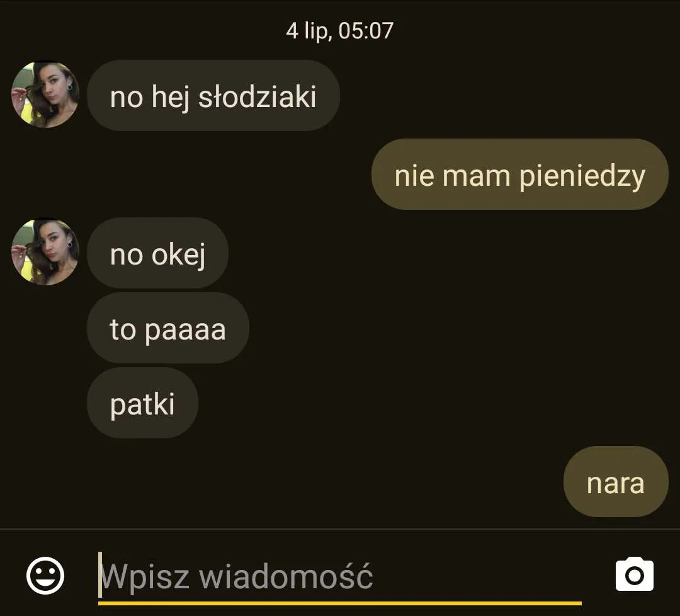Image resolution: width=680 pixels, height=616 pixels.
Task: Click the word "słodziaki" in first message
Action: tap(257, 96)
